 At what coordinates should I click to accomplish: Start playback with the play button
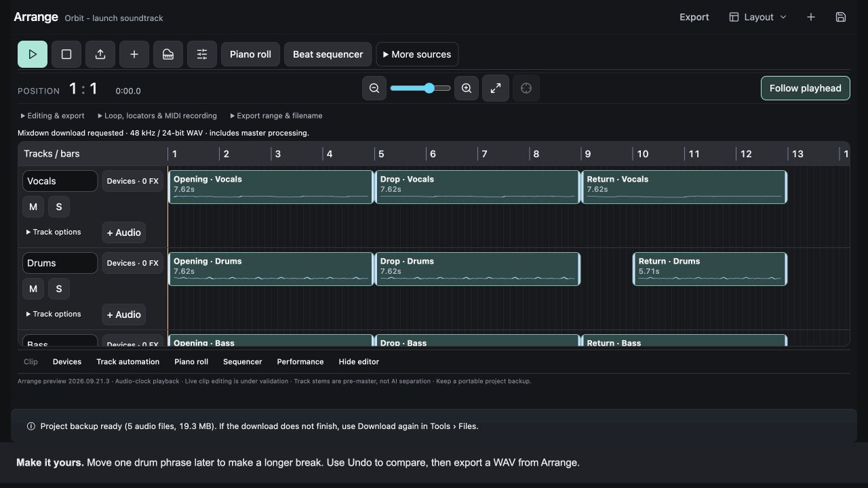point(33,54)
